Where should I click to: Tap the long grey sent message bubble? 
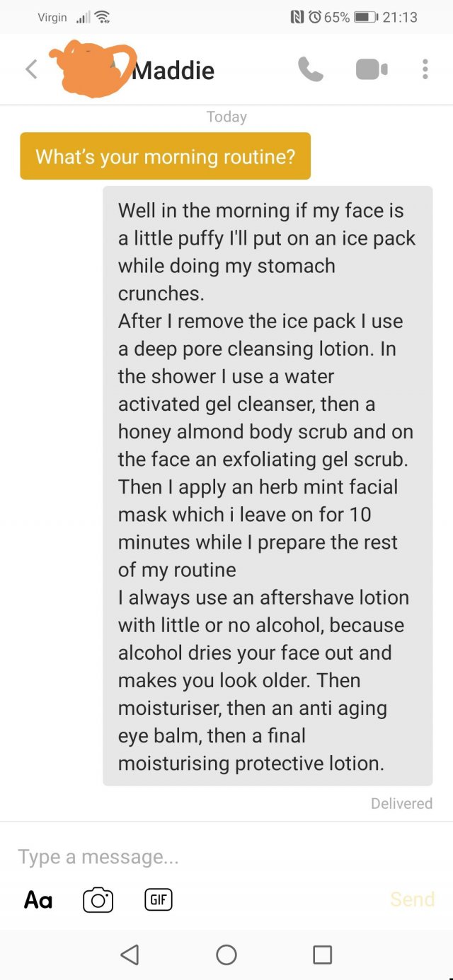pos(268,486)
